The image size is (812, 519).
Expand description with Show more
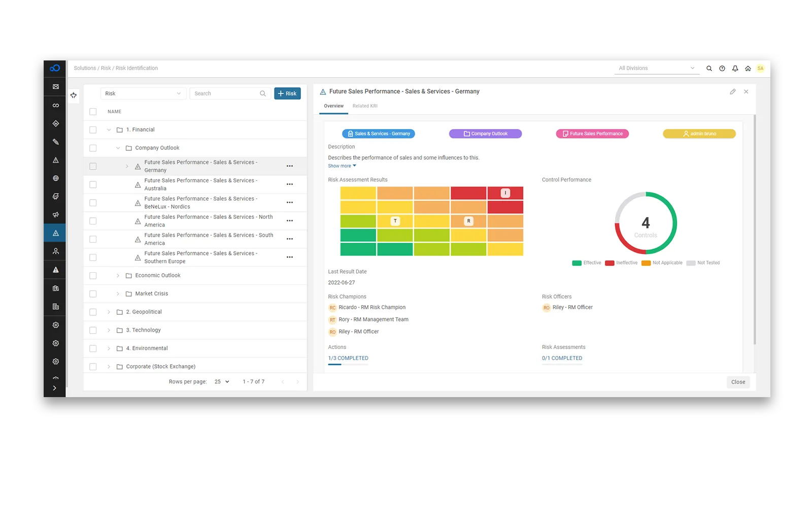point(342,166)
